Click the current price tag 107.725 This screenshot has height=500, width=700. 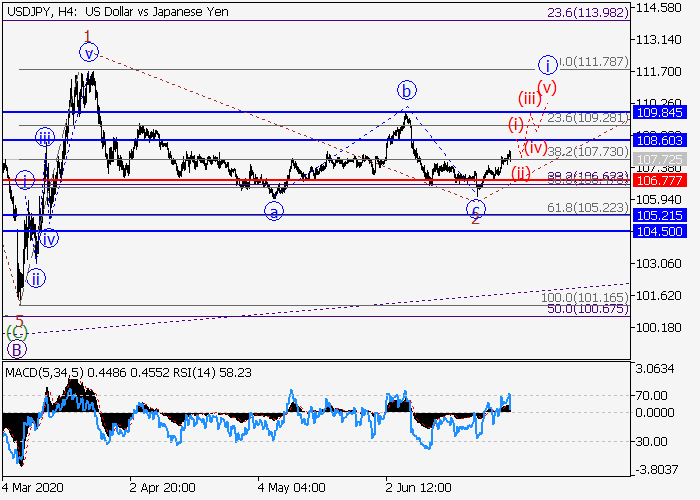pyautogui.click(x=658, y=160)
